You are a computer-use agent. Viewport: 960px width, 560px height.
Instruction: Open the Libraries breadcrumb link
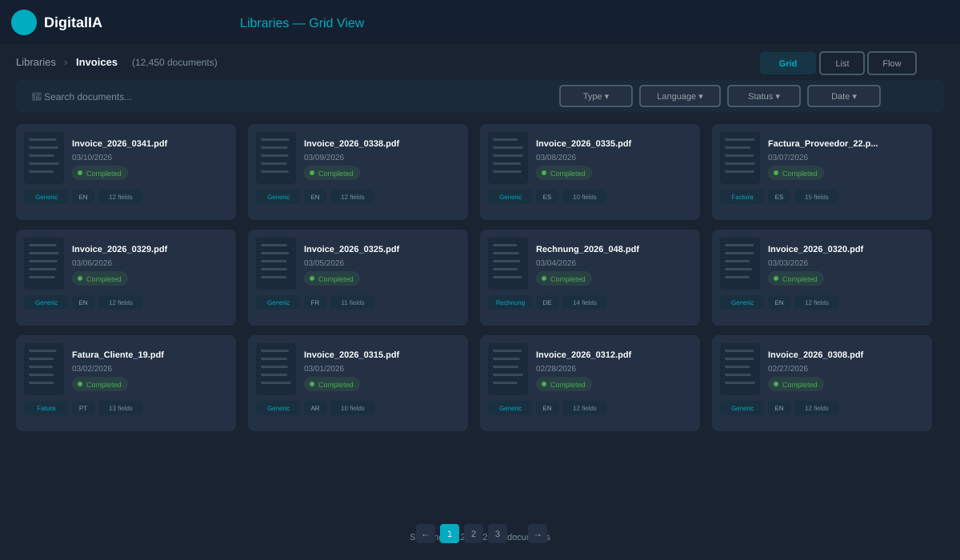tap(35, 62)
